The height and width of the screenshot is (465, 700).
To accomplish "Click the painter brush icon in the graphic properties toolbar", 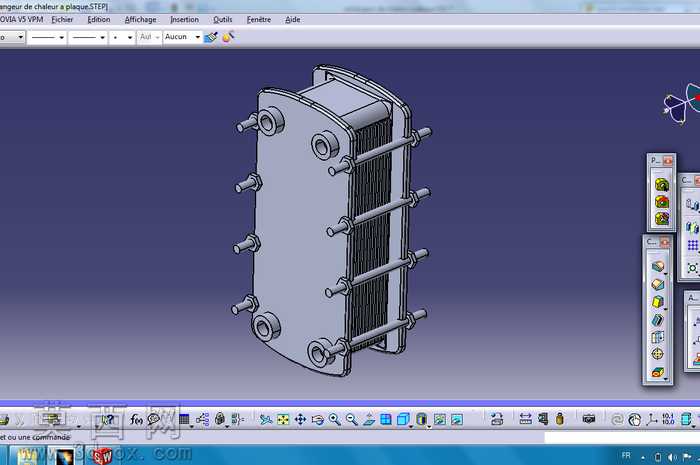I will (x=211, y=37).
